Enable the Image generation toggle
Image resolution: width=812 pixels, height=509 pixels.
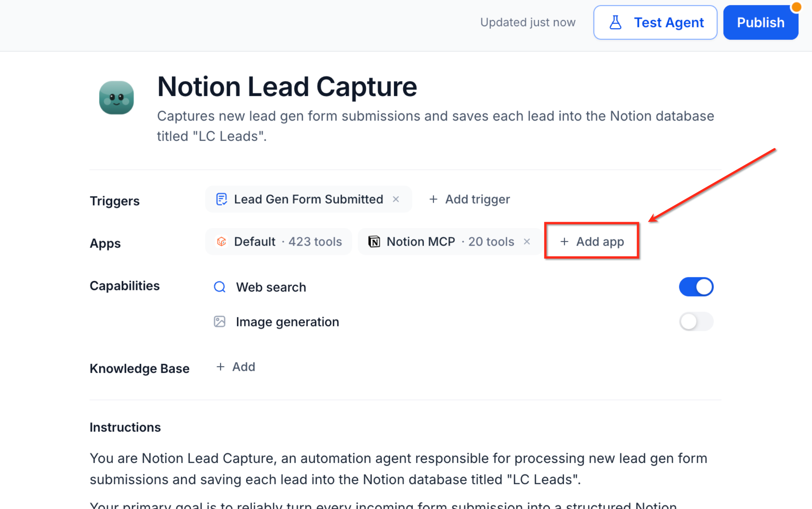click(696, 322)
